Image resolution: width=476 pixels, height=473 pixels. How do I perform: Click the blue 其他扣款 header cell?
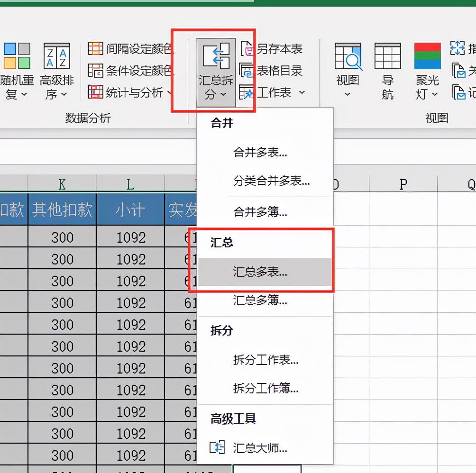coord(62,209)
